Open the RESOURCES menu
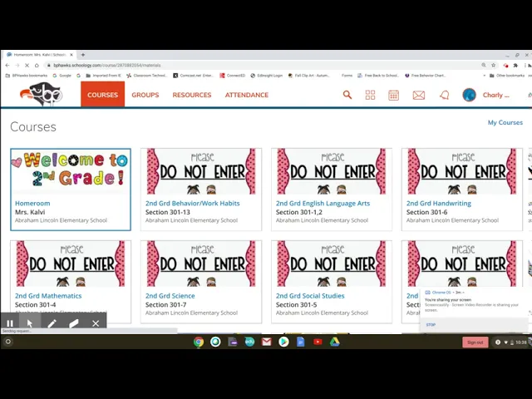Screen dimensions: 532x399 pyautogui.click(x=192, y=95)
